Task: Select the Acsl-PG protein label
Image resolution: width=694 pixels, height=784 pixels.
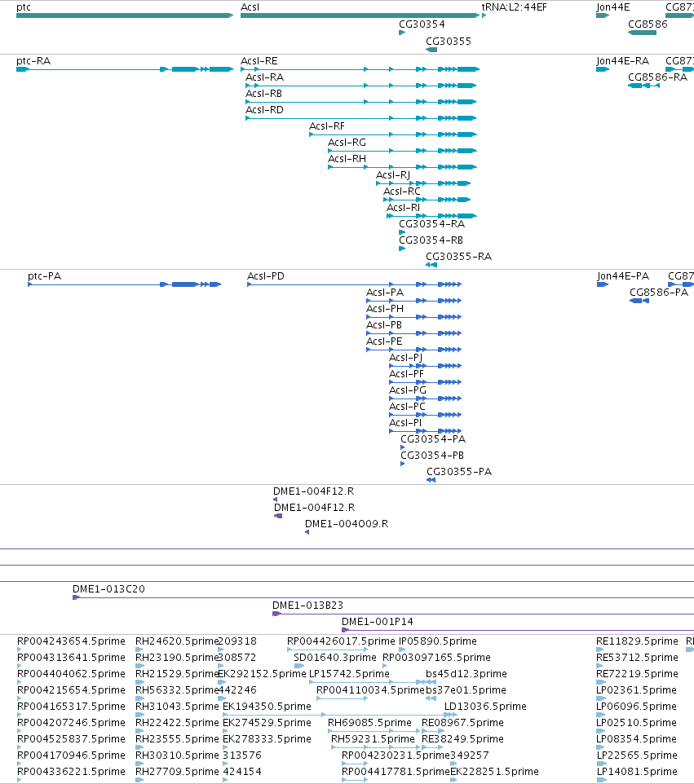Action: tap(408, 390)
